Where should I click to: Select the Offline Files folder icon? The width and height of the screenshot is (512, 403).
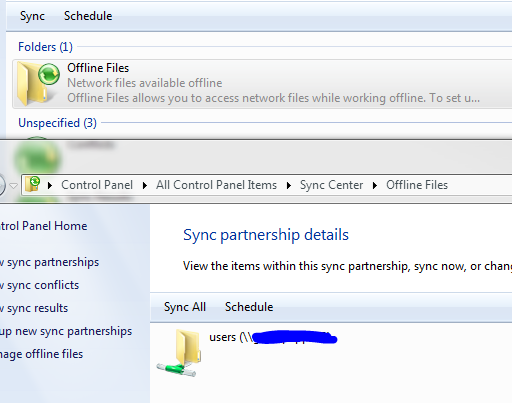click(37, 83)
